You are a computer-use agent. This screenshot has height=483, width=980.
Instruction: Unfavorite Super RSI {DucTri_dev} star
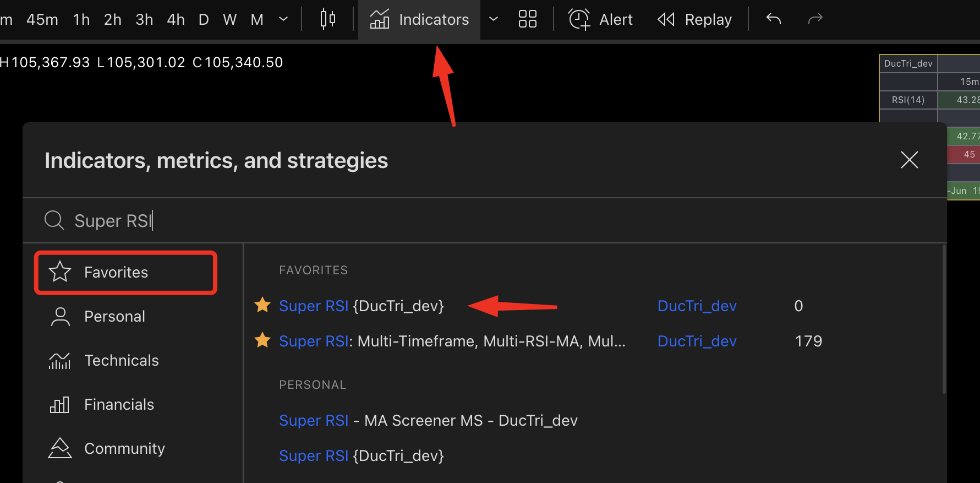coord(262,305)
